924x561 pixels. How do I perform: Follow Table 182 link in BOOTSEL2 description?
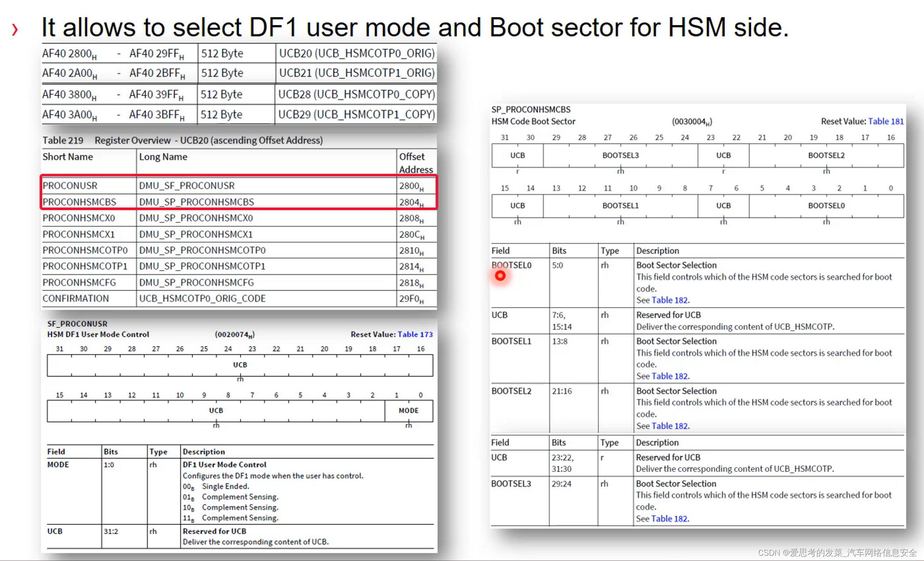(669, 426)
